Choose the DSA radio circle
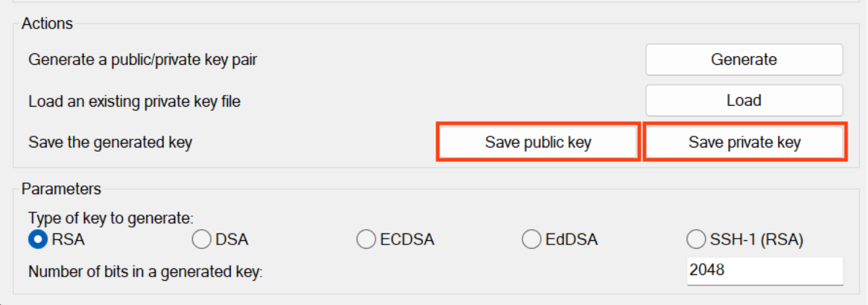Screen dimensions: 868x305 [x=201, y=239]
